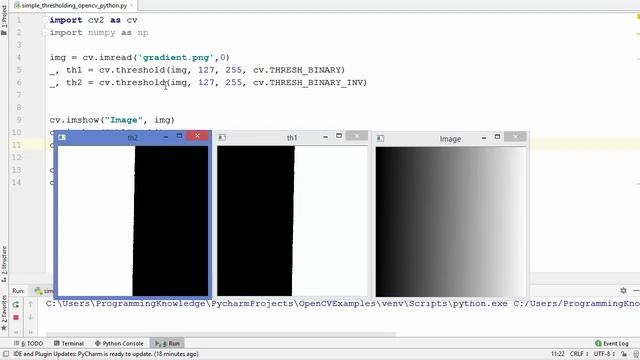Click 'gradient.png' string on line 4
The height and width of the screenshot is (360, 640).
176,58
